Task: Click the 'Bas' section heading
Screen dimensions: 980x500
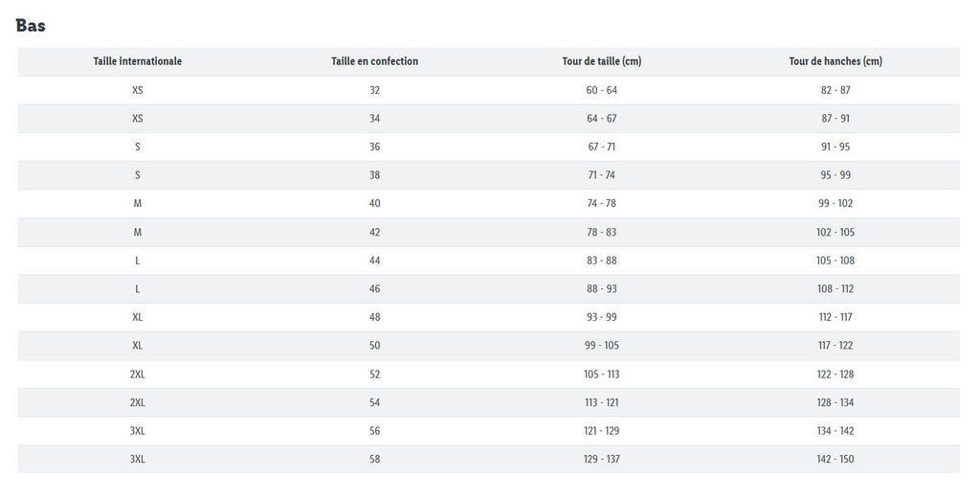Action: 30,26
